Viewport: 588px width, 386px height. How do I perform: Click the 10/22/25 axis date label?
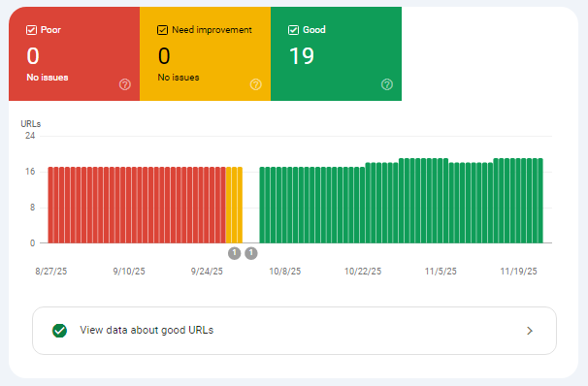tap(363, 272)
